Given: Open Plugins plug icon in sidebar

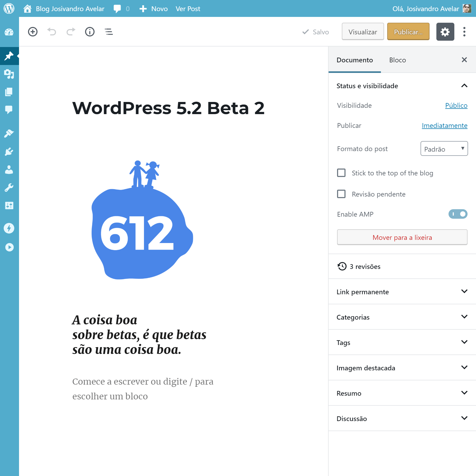Looking at the screenshot, I should [9, 151].
